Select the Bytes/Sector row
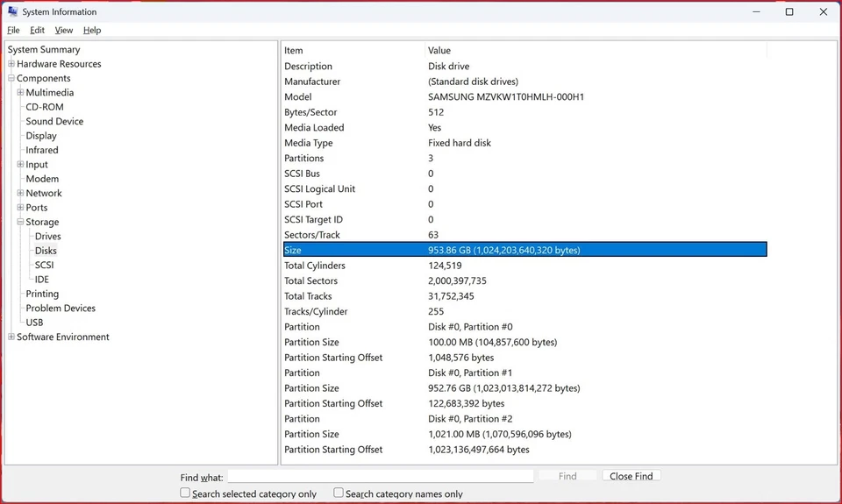The width and height of the screenshot is (842, 504). [x=524, y=112]
